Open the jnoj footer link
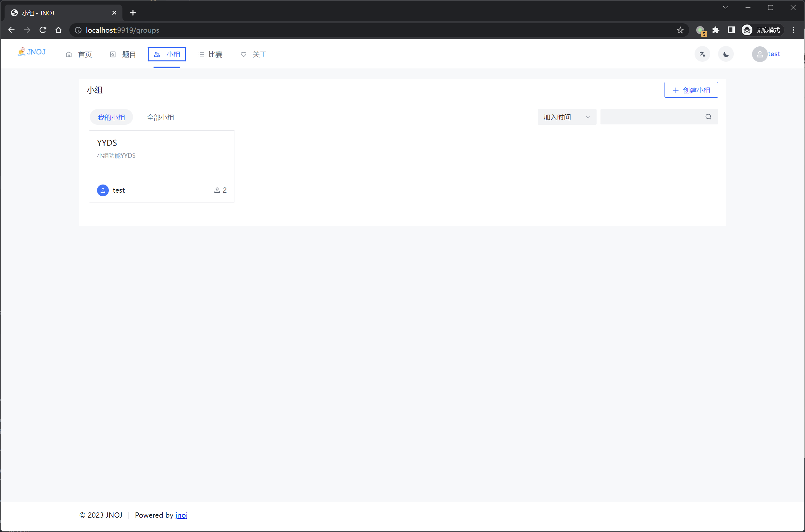 click(181, 515)
